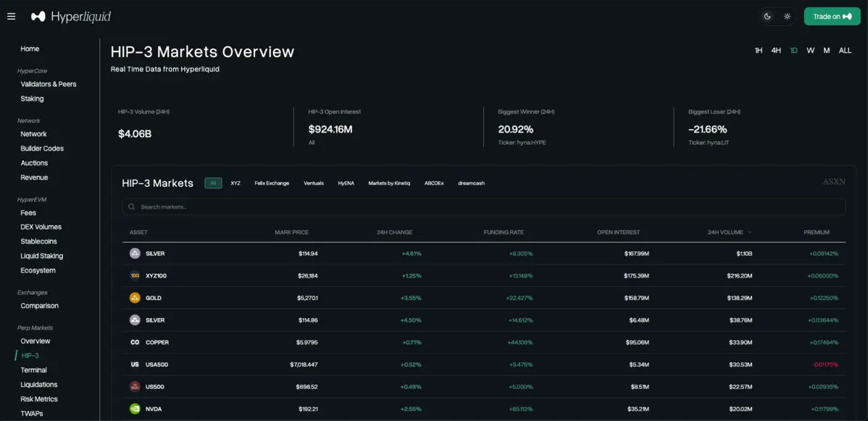Click the XYZ100 asset icon
Image resolution: width=868 pixels, height=421 pixels.
point(135,275)
